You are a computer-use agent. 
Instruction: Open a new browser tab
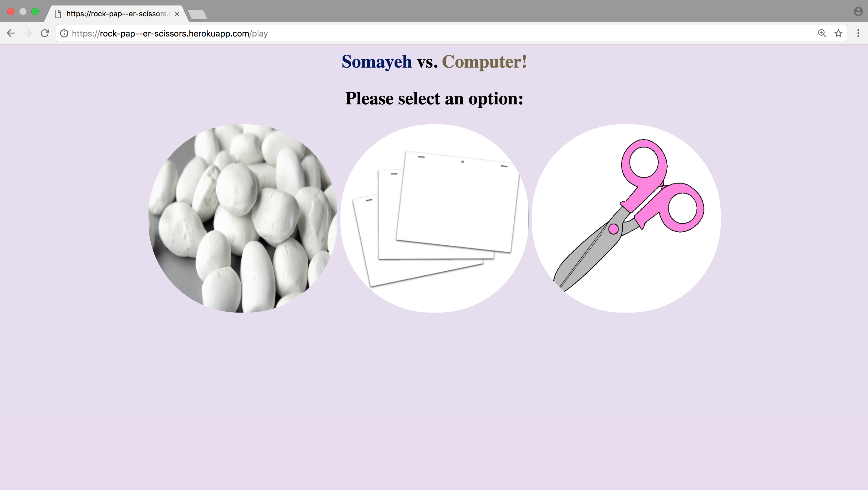pos(197,14)
